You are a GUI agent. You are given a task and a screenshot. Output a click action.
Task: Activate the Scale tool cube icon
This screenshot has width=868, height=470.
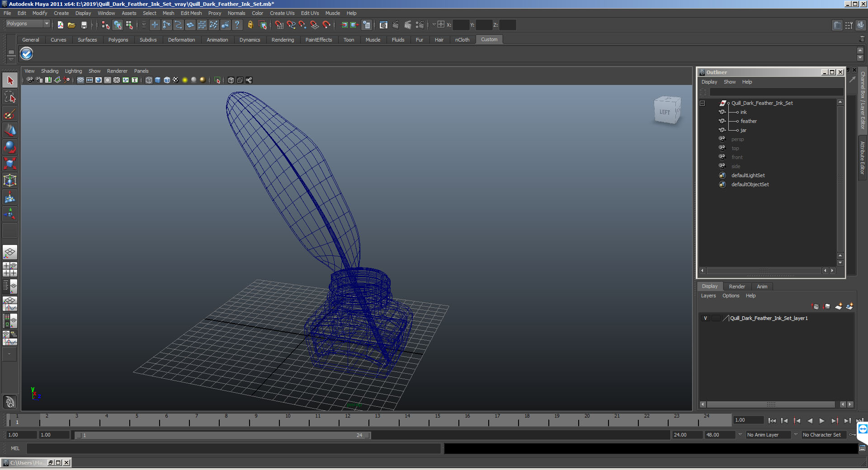coord(10,164)
